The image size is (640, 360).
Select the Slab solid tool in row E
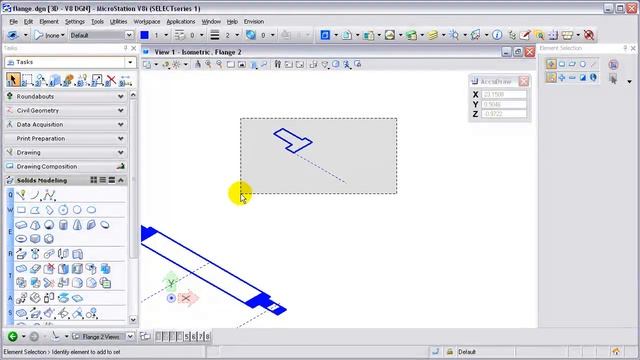21,225
